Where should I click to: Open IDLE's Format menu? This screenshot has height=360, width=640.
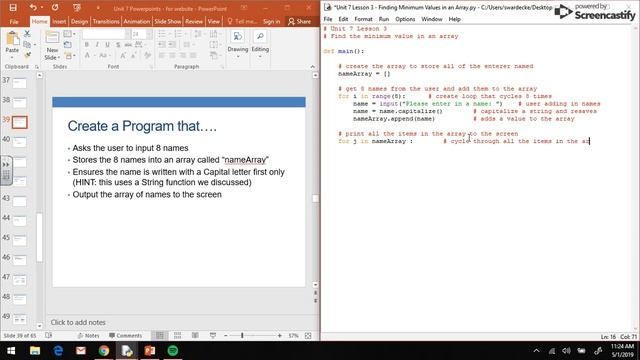363,19
